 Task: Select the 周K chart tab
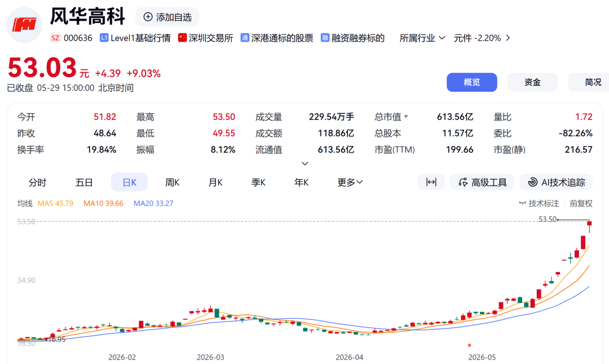coord(172,182)
